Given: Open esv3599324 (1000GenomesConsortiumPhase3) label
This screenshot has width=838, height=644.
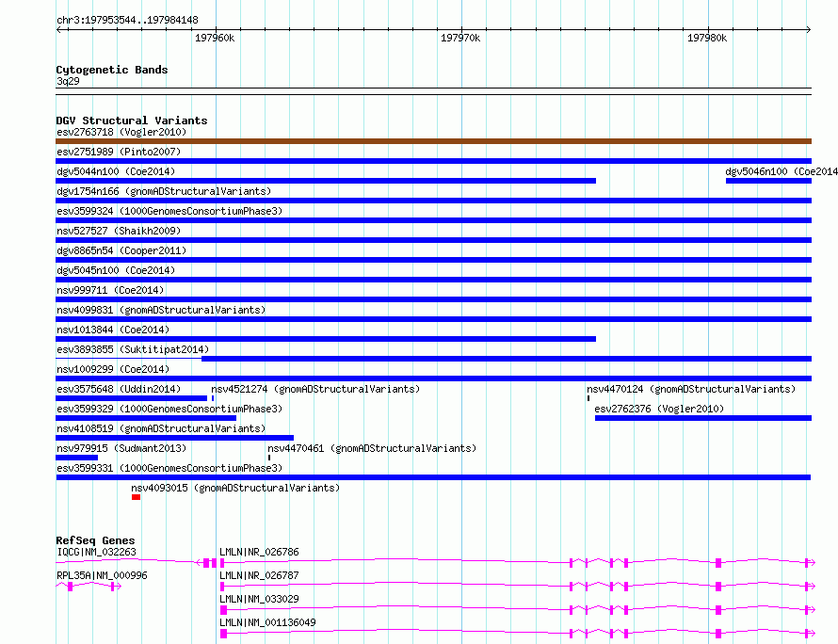Looking at the screenshot, I should point(169,211).
